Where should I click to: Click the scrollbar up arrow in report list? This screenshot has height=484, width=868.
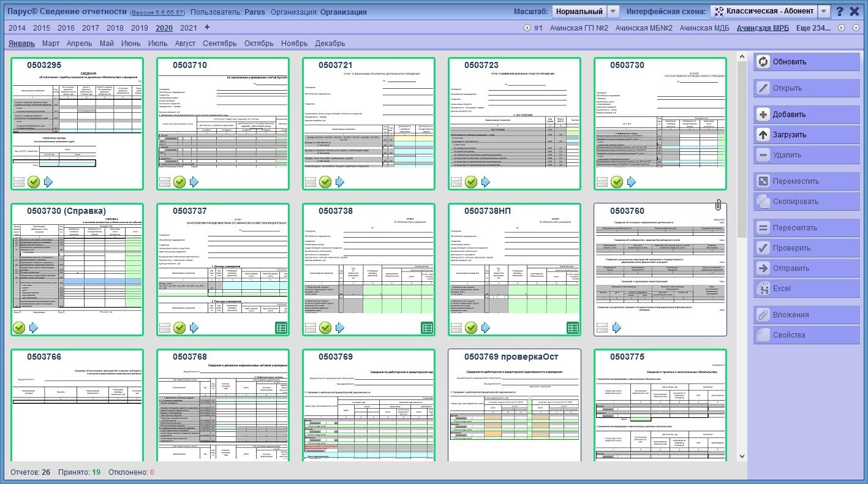click(x=742, y=56)
